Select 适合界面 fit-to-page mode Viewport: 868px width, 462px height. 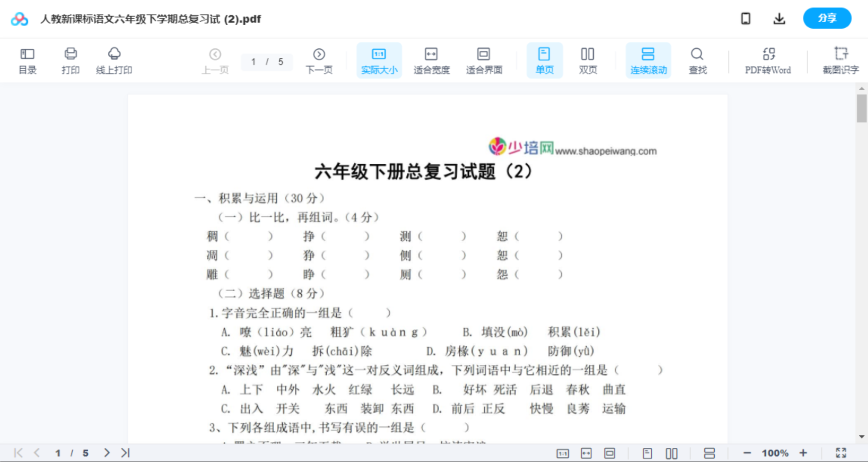point(484,60)
